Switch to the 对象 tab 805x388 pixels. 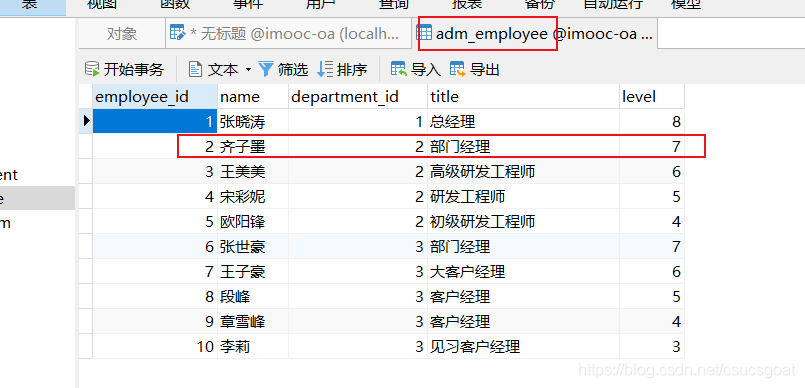pyautogui.click(x=122, y=34)
